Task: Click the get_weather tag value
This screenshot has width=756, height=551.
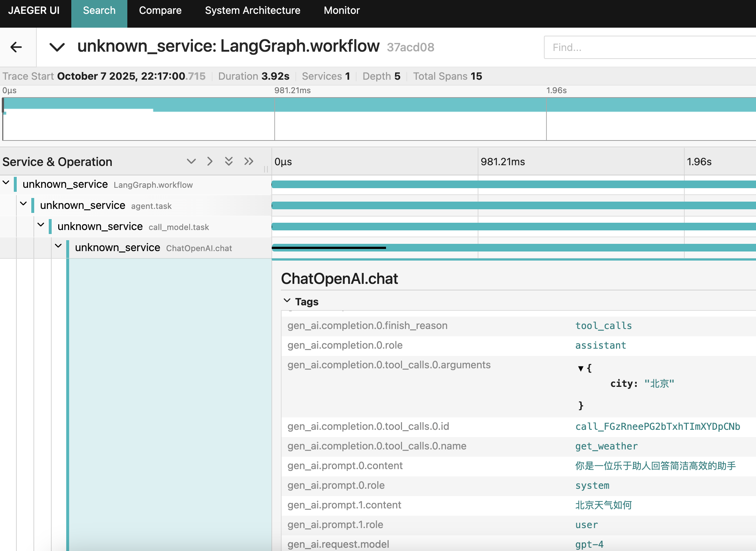Action: [x=606, y=446]
